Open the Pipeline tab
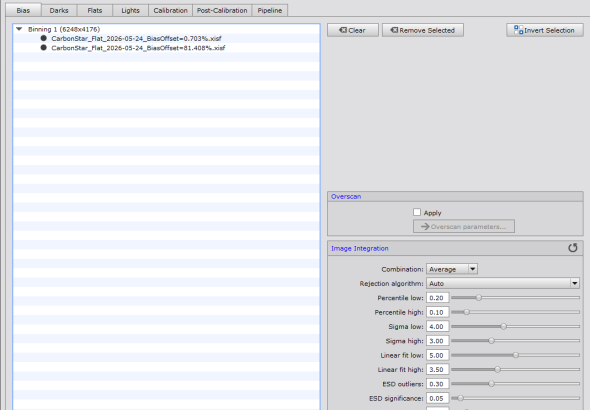Image resolution: width=590 pixels, height=410 pixels. pyautogui.click(x=270, y=11)
